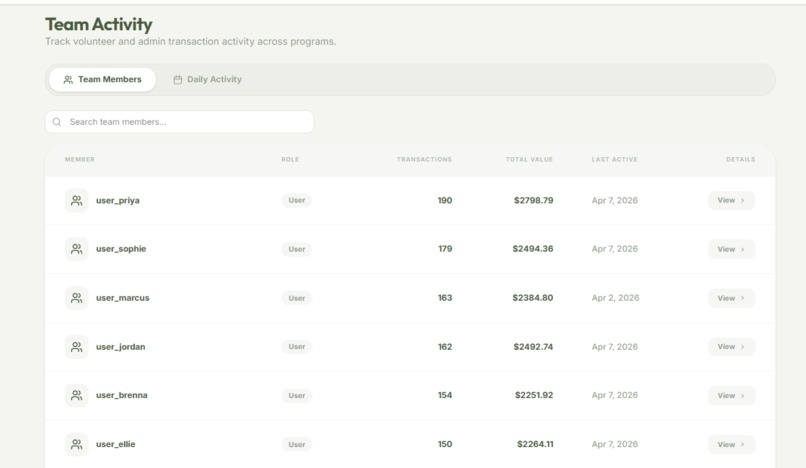View details for user_marcus
The width and height of the screenshot is (806, 468).
tap(731, 298)
